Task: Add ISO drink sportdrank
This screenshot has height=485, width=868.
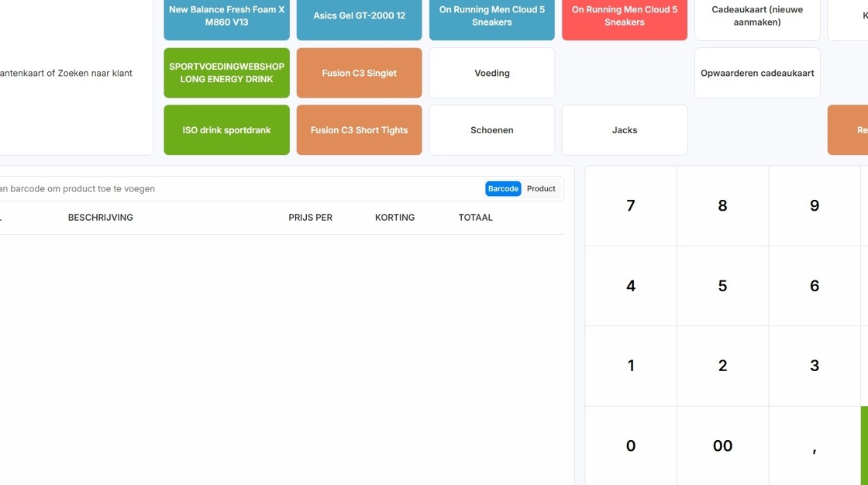Action: [x=226, y=130]
